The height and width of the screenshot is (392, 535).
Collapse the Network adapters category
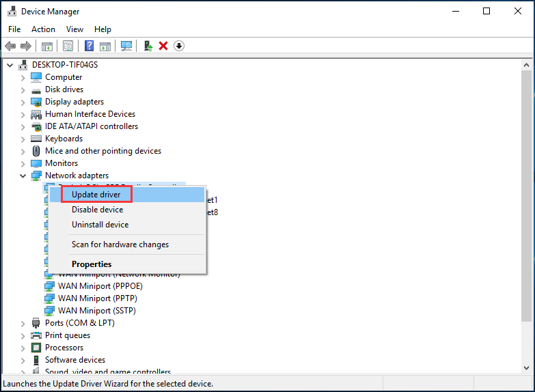pyautogui.click(x=23, y=176)
